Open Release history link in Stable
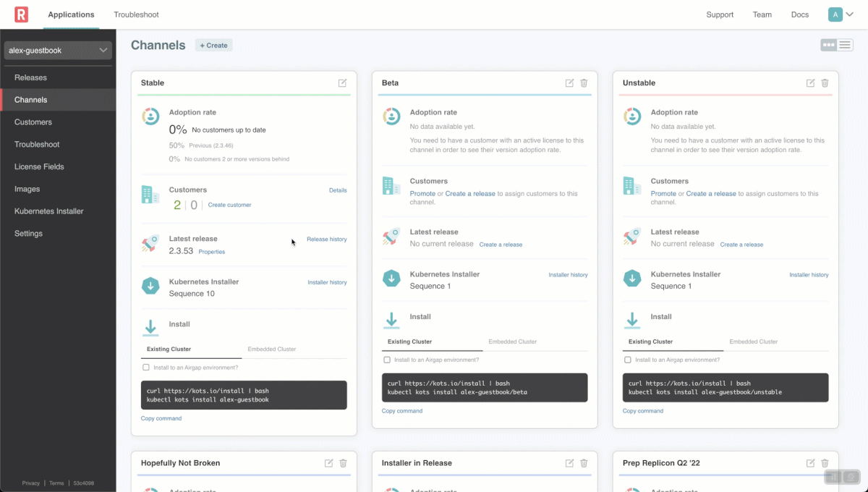Viewport: 868px width, 492px height. (x=327, y=239)
